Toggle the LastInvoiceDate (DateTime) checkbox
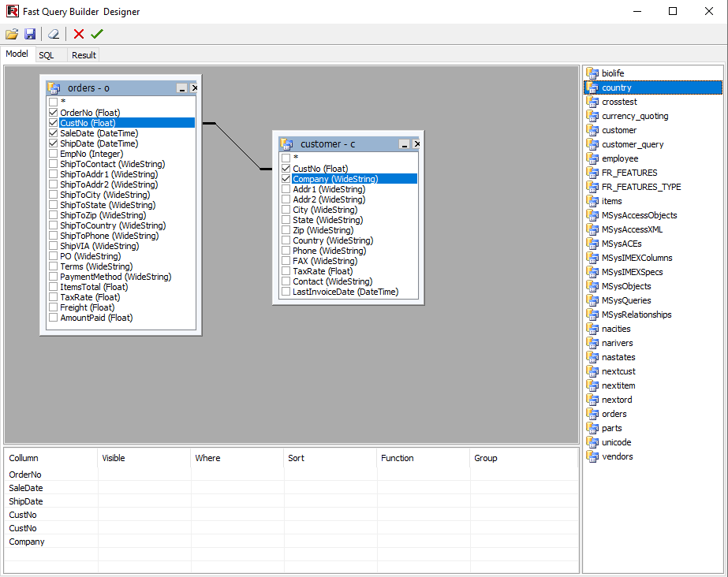This screenshot has height=577, width=728. 286,292
